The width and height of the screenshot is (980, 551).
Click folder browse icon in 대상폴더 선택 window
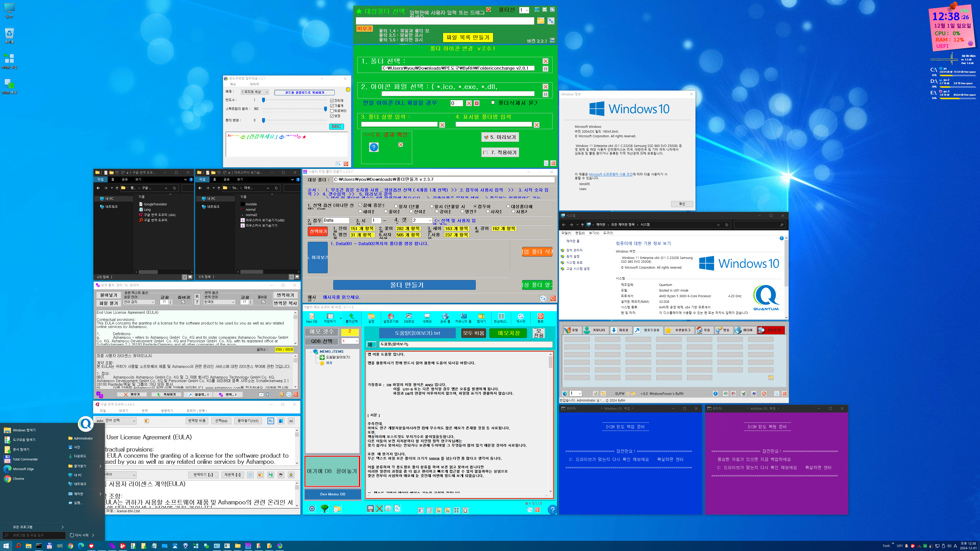[x=541, y=21]
